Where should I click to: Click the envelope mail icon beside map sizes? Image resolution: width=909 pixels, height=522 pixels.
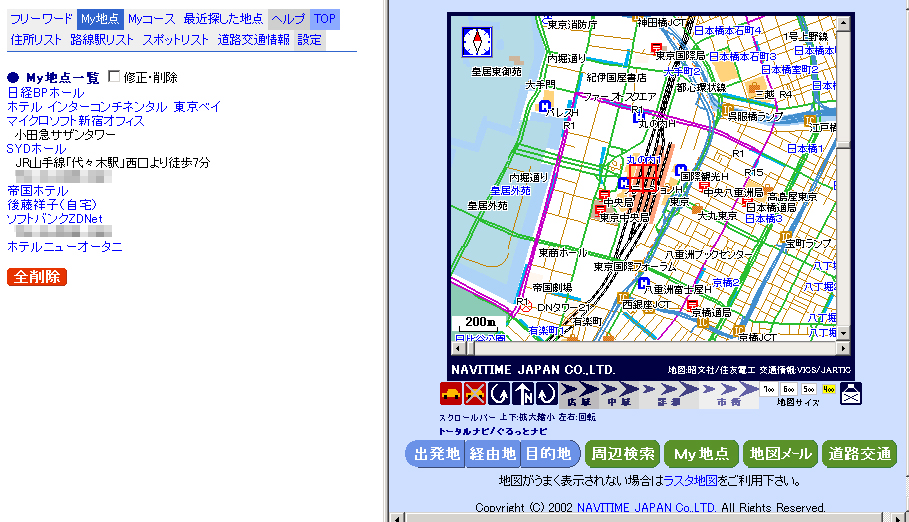click(x=850, y=393)
